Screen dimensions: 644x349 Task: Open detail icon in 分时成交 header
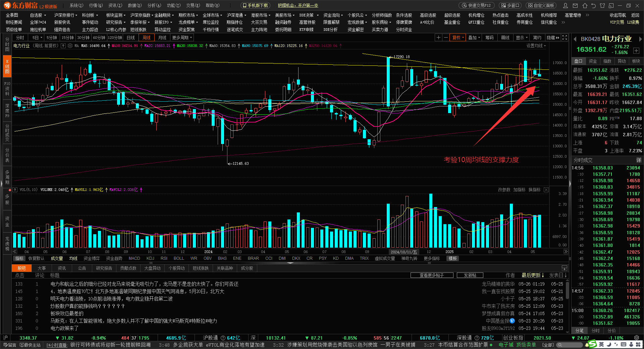[639, 160]
